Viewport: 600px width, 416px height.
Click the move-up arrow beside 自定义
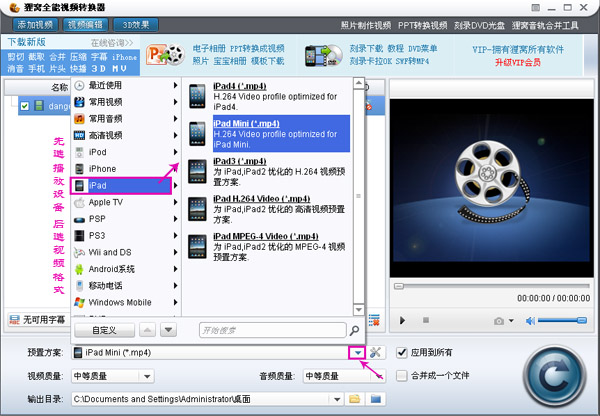coord(147,330)
